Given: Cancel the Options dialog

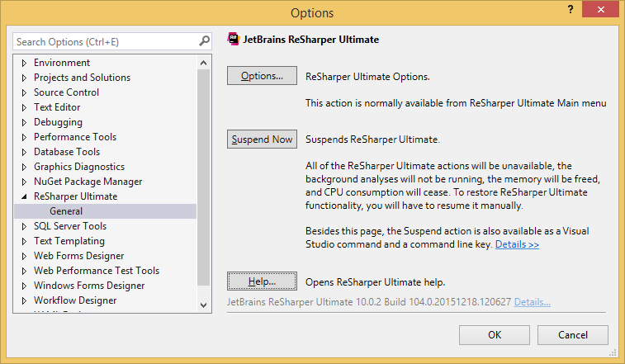Looking at the screenshot, I should [572, 334].
